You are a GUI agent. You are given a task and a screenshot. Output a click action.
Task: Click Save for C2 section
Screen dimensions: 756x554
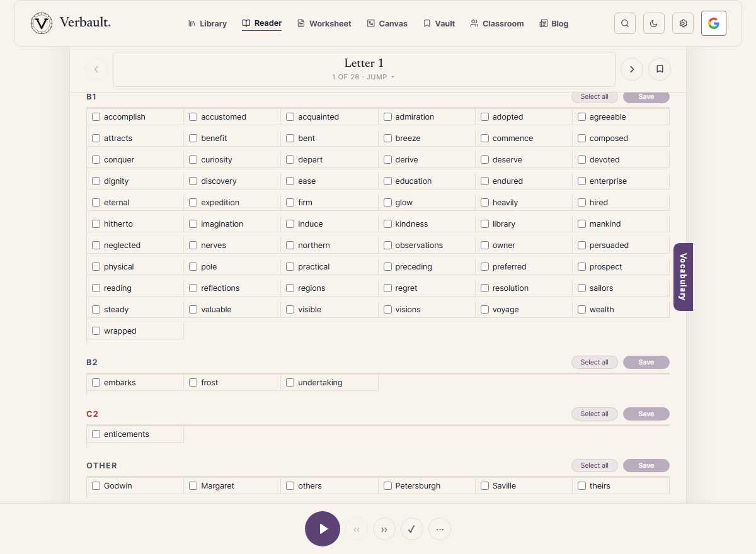click(x=646, y=414)
